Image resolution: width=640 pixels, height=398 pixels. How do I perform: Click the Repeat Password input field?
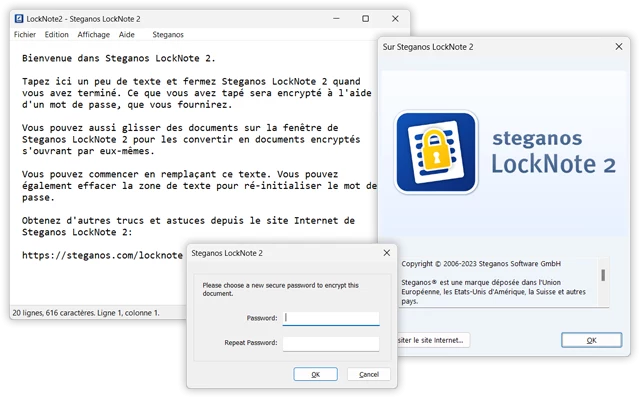pos(331,344)
